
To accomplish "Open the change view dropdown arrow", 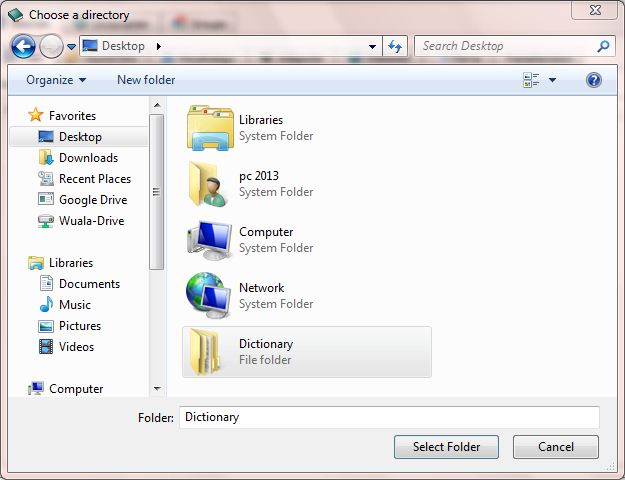I will [x=552, y=80].
